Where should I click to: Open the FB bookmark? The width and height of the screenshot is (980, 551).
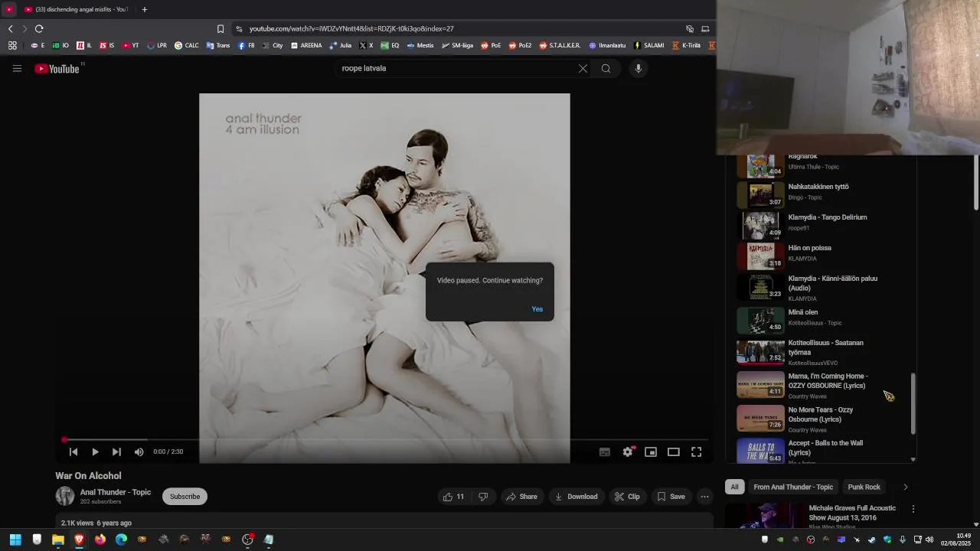pyautogui.click(x=246, y=45)
